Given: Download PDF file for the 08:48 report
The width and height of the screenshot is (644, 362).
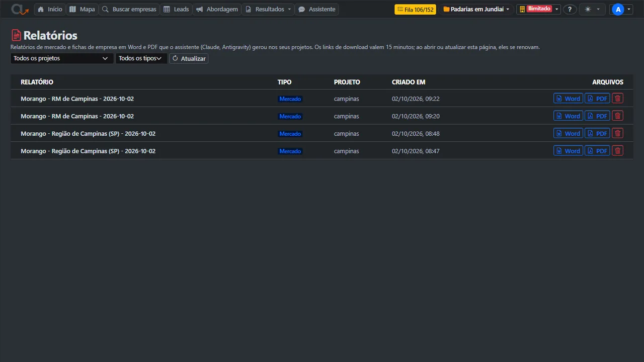Looking at the screenshot, I should point(597,133).
